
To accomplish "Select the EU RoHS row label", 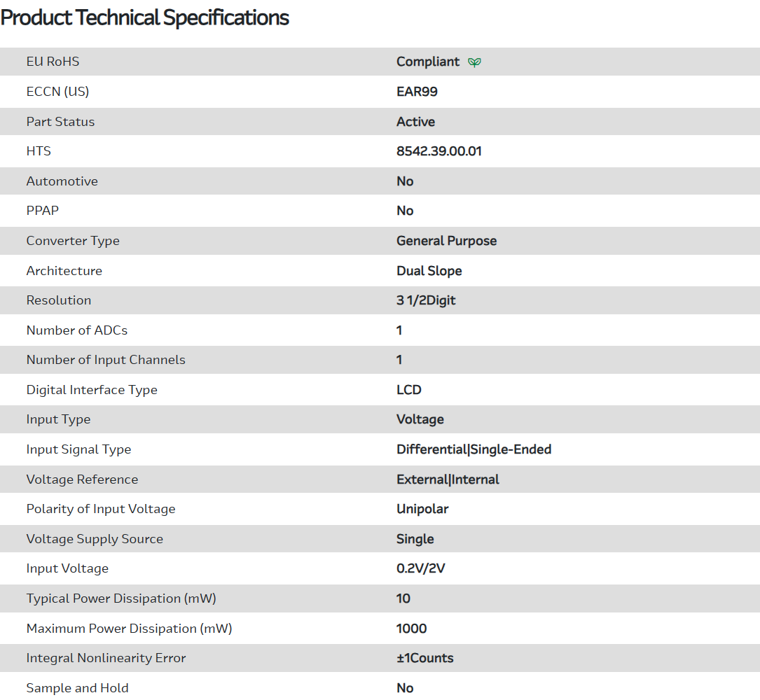I will (x=53, y=62).
